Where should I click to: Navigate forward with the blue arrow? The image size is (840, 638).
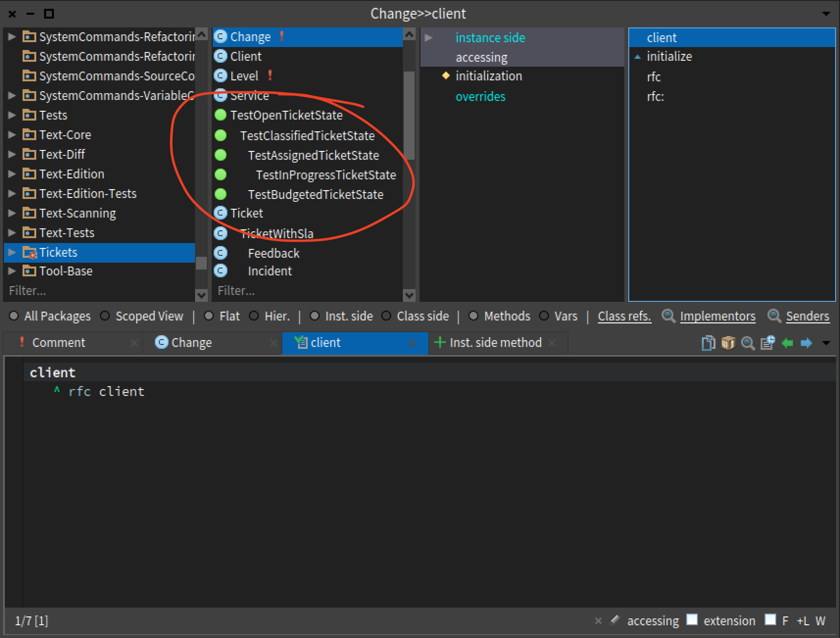click(x=806, y=343)
